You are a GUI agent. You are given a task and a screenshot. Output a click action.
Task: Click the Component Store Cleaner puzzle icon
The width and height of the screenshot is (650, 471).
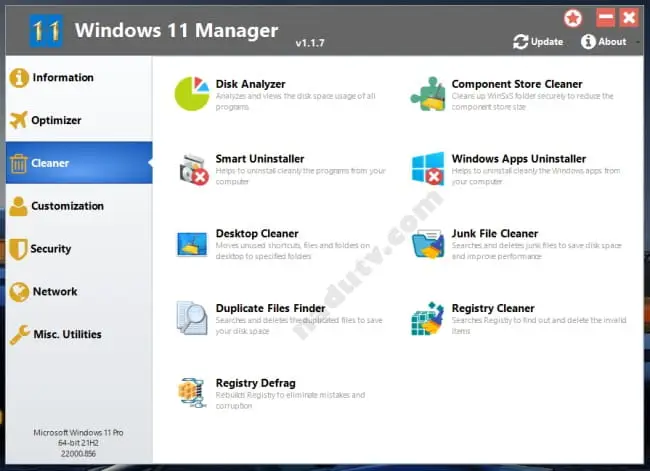[x=427, y=94]
